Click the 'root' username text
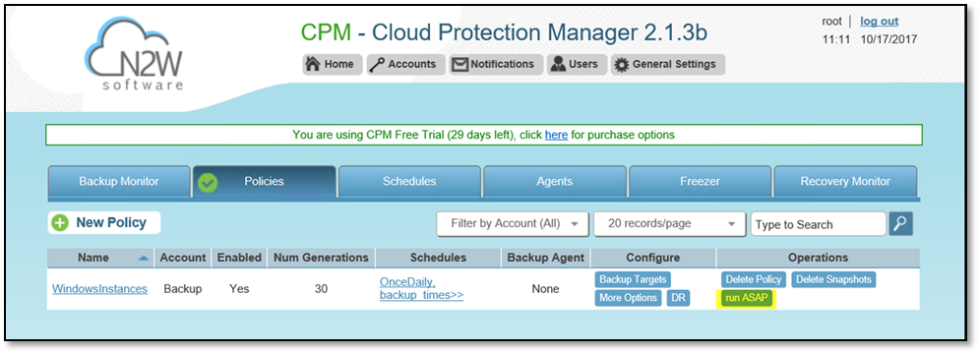This screenshot has height=354, width=980. [831, 22]
